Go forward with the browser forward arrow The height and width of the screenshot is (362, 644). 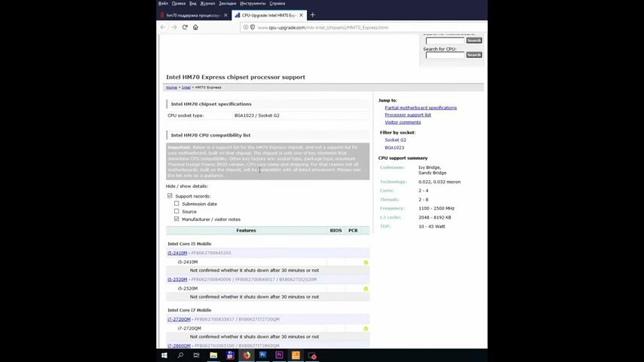174,27
